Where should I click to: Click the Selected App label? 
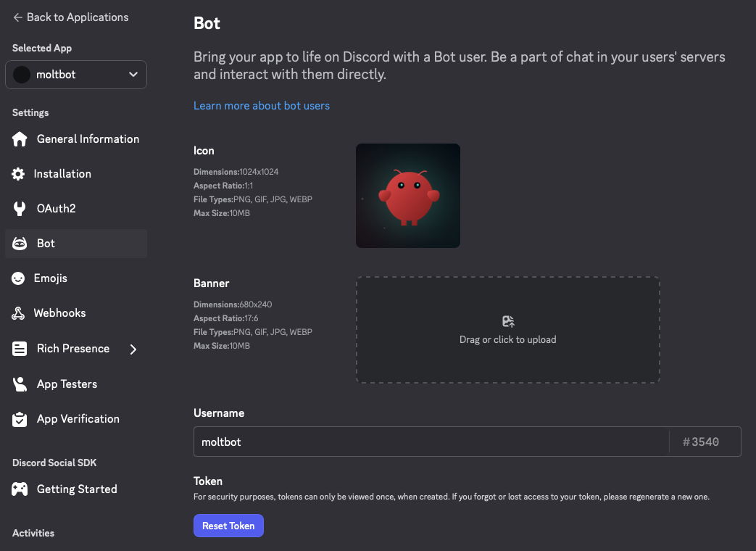(42, 48)
